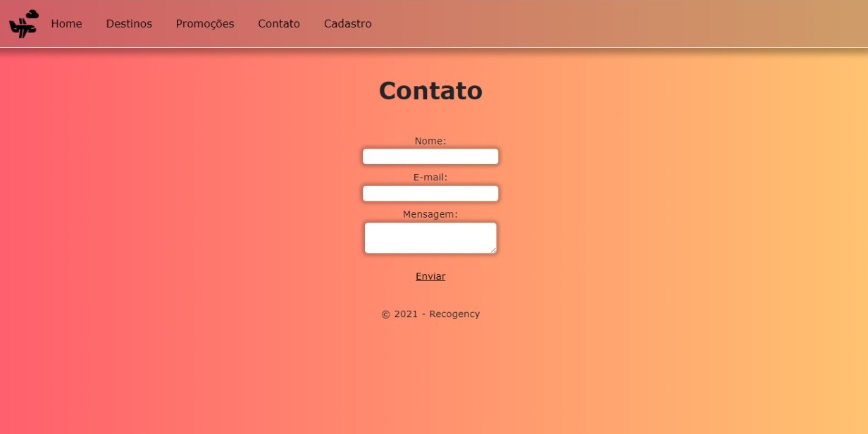Screen dimensions: 868x434
Task: Click the Nome: label
Action: point(430,141)
